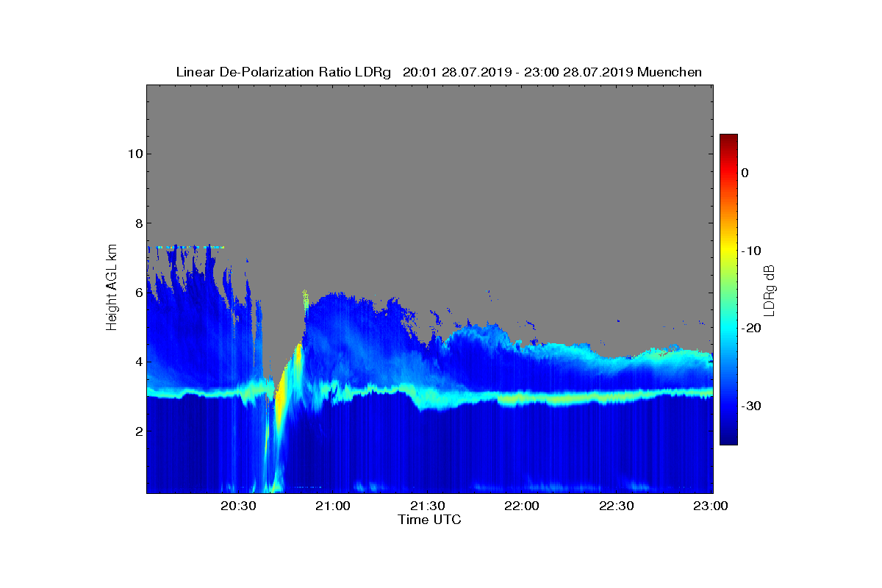This screenshot has width=882, height=588.
Task: Click the 21:00 time tick label
Action: point(333,506)
